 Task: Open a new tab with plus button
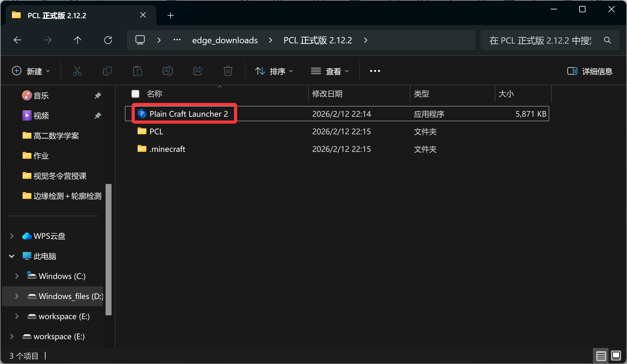coord(171,15)
